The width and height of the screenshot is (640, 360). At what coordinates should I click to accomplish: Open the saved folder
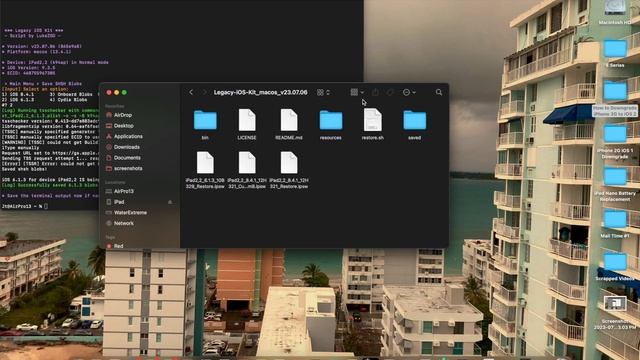click(x=415, y=120)
